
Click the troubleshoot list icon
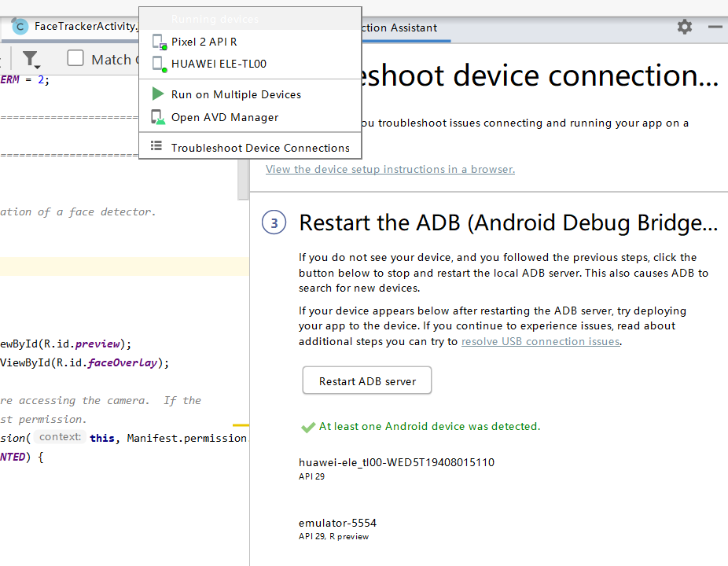click(x=156, y=146)
